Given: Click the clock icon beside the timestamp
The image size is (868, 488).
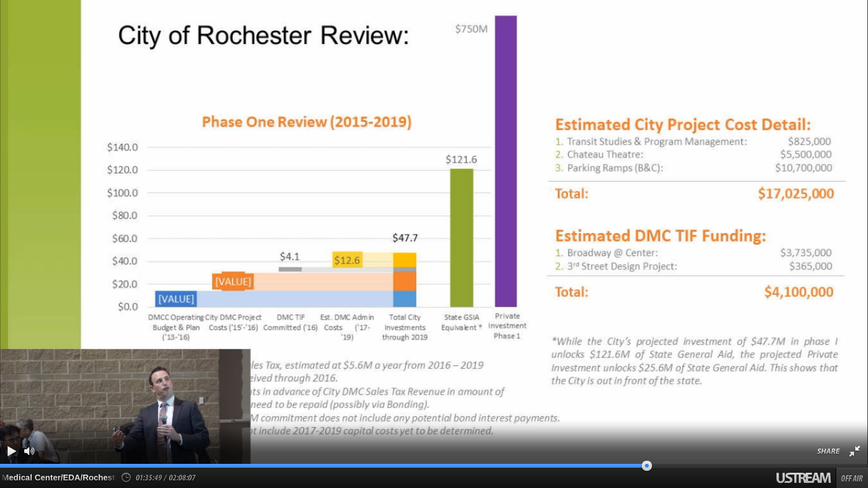Looking at the screenshot, I should (x=126, y=477).
